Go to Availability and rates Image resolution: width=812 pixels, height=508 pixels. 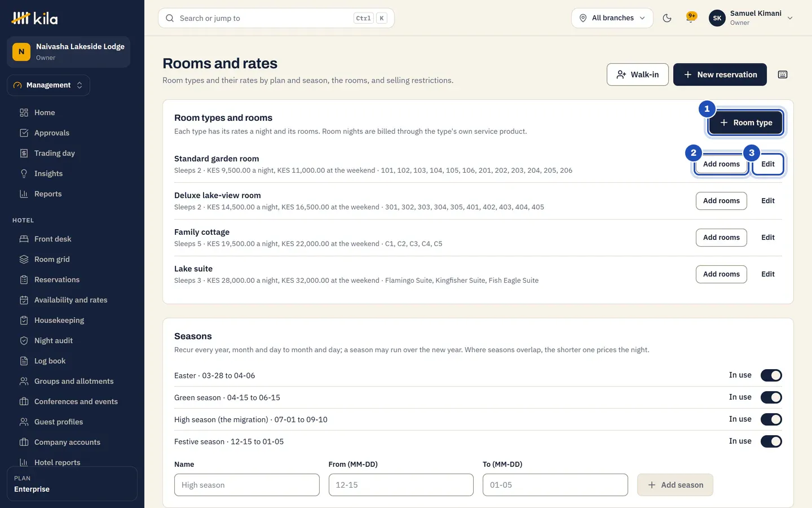click(70, 300)
